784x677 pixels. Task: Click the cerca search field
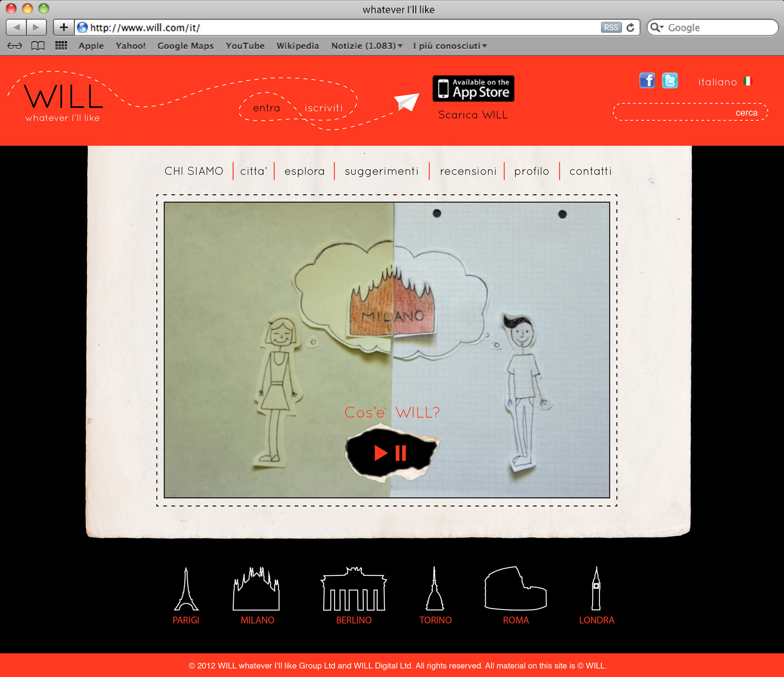tap(690, 112)
